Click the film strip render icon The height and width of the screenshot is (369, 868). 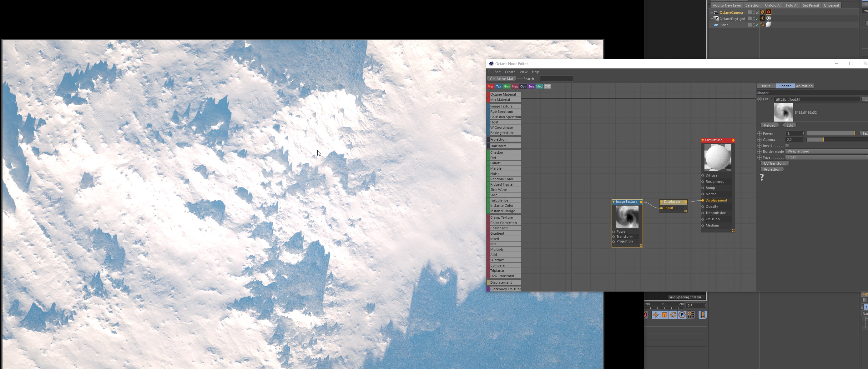[703, 315]
